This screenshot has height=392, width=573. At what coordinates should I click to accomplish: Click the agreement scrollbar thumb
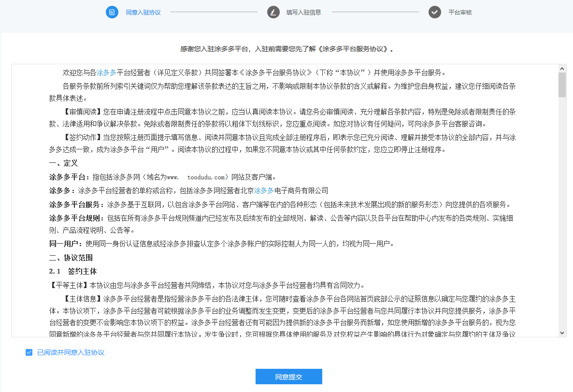pos(562,85)
